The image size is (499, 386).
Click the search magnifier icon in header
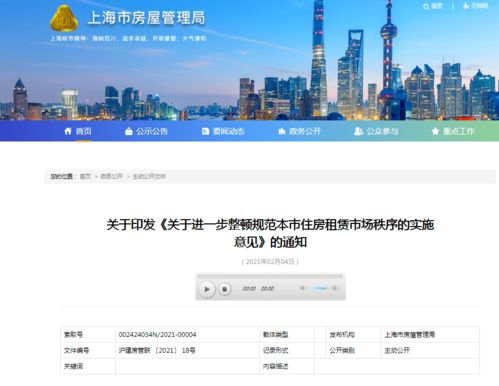tap(426, 6)
